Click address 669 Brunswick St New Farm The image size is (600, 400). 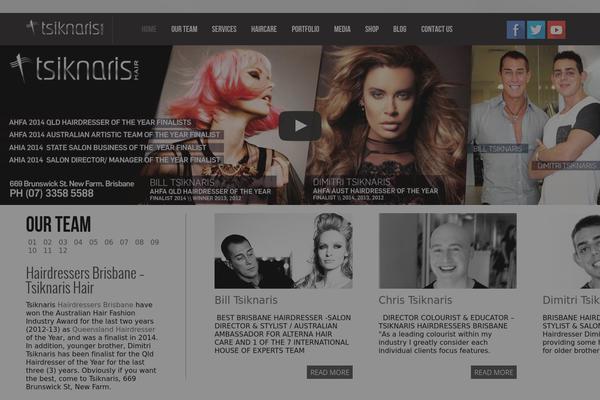(72, 183)
